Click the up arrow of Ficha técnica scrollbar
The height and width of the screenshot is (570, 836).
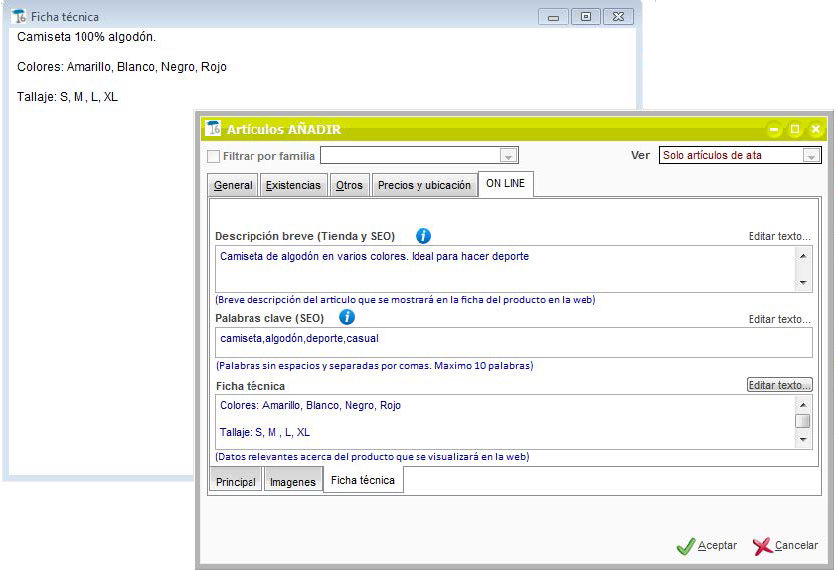(x=803, y=405)
